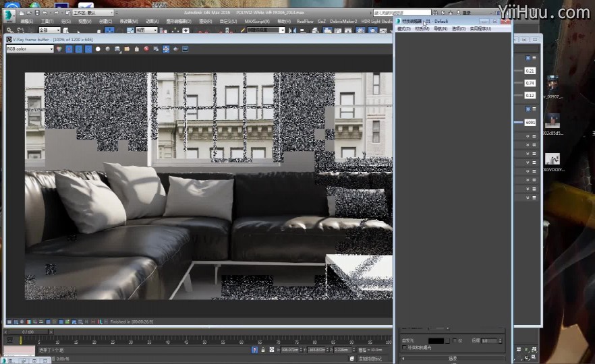The height and width of the screenshot is (364, 595).
Task: Click the 0.74 value field in back panel
Action: click(530, 83)
